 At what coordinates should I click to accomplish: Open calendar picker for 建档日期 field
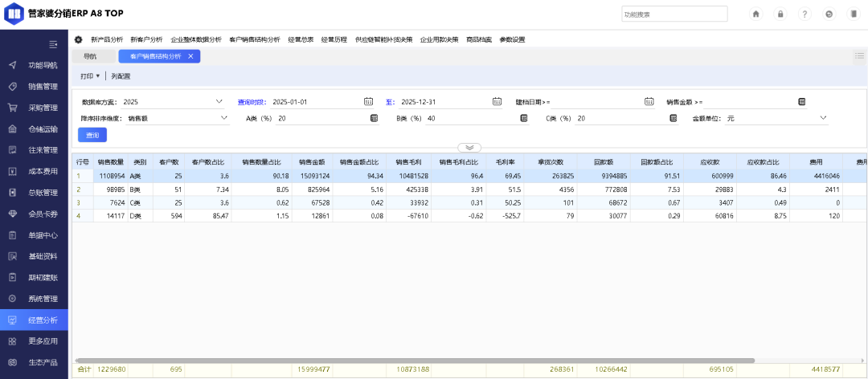[x=649, y=102]
